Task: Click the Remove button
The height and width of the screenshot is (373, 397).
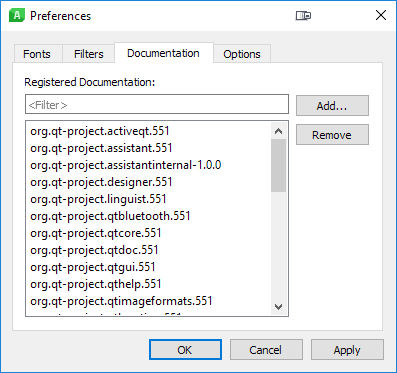Action: [332, 135]
